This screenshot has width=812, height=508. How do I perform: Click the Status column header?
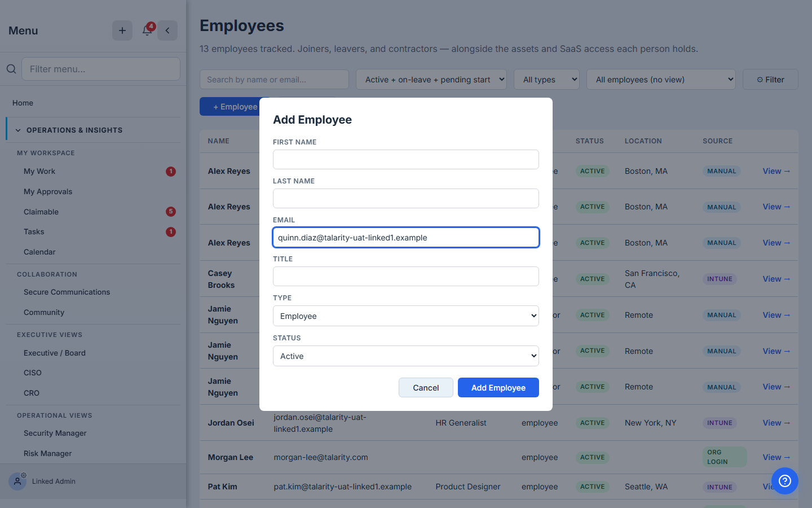tap(590, 141)
